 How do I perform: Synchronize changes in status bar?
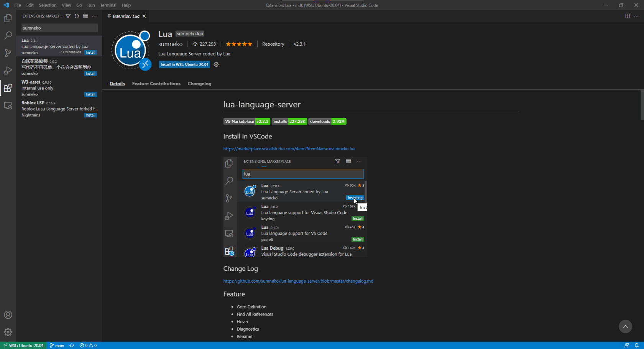(72, 346)
